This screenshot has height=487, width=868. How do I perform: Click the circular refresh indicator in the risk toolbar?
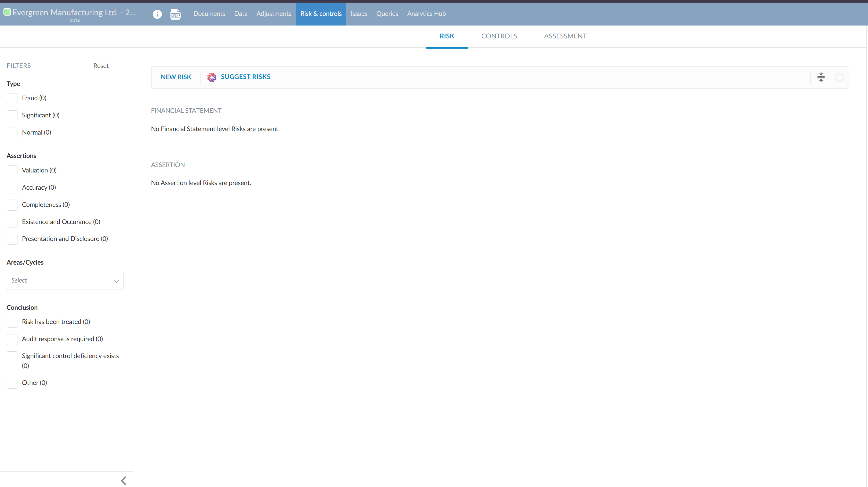point(839,77)
